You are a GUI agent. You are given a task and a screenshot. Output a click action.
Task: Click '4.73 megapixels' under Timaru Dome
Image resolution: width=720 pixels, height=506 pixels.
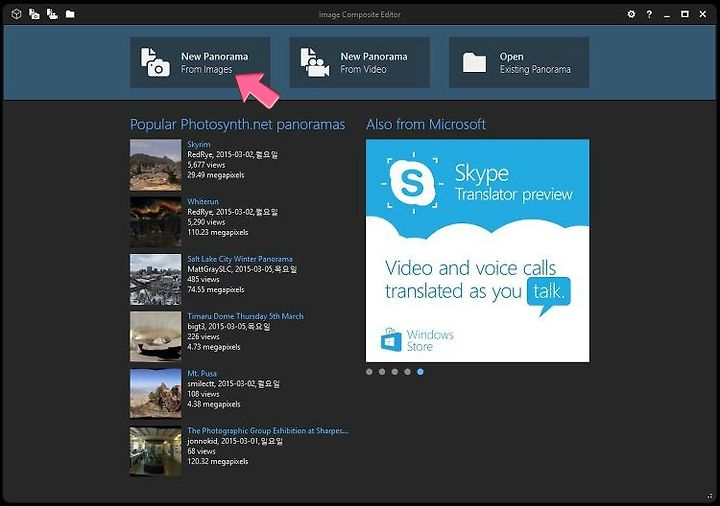(x=214, y=347)
